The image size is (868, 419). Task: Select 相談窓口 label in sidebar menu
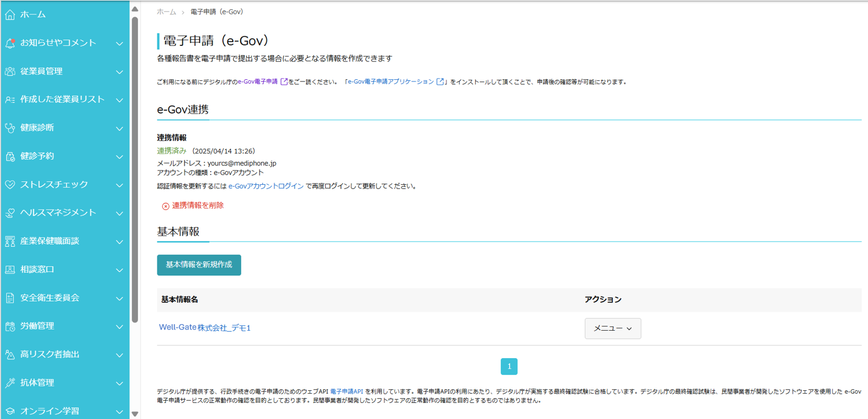click(x=37, y=269)
